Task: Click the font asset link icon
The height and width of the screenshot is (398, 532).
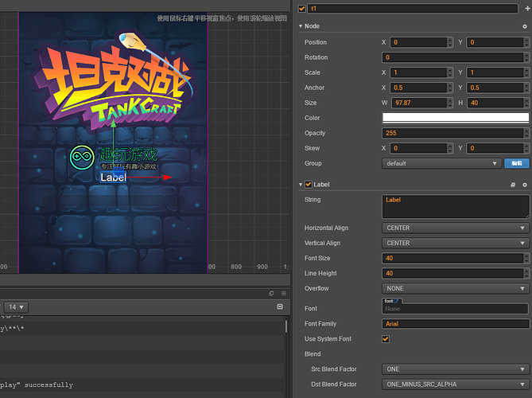Action: (x=396, y=301)
